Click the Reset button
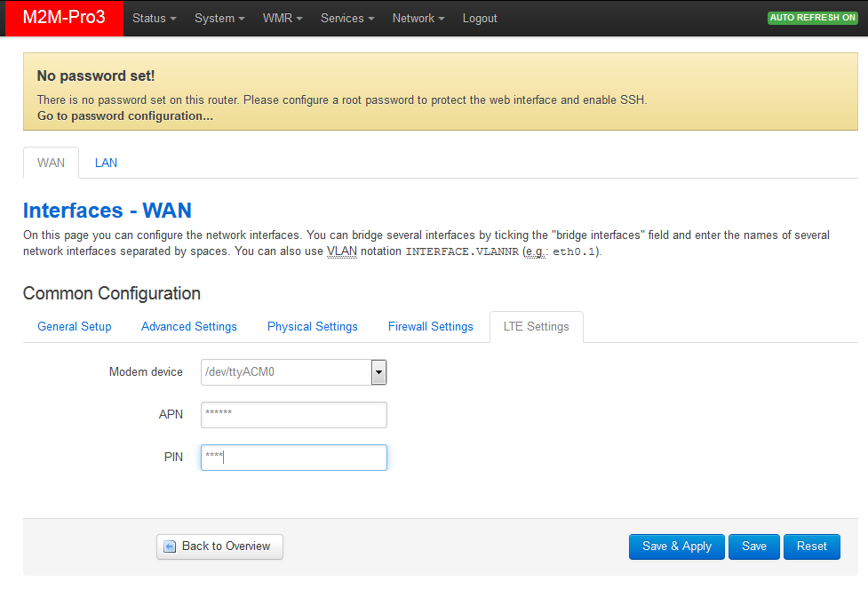The image size is (868, 590). [x=811, y=546]
